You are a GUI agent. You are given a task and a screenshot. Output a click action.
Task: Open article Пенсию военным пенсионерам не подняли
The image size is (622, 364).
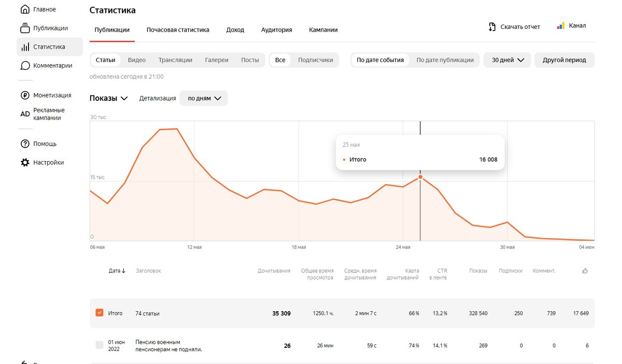[168, 345]
